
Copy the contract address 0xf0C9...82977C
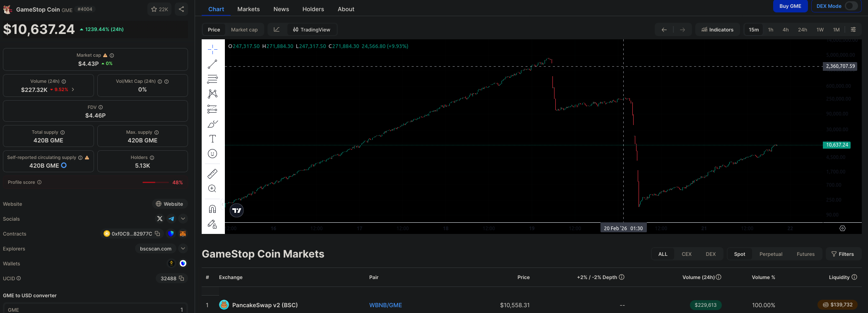[157, 234]
